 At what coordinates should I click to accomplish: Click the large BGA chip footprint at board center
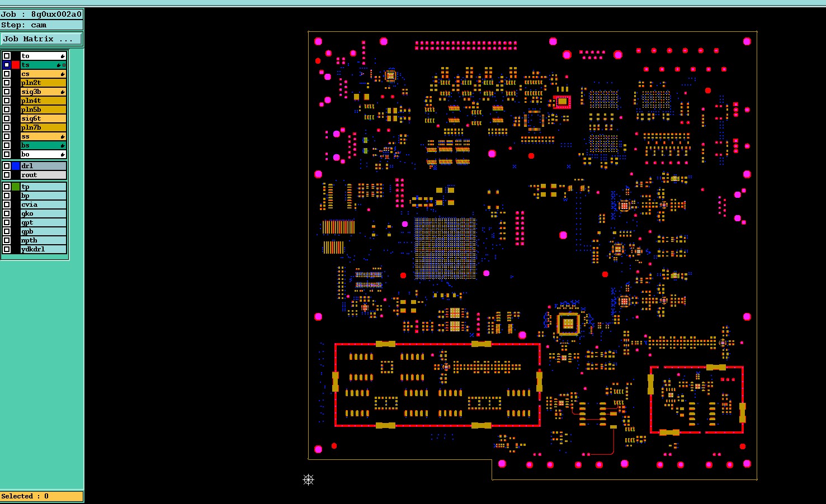[x=445, y=249]
